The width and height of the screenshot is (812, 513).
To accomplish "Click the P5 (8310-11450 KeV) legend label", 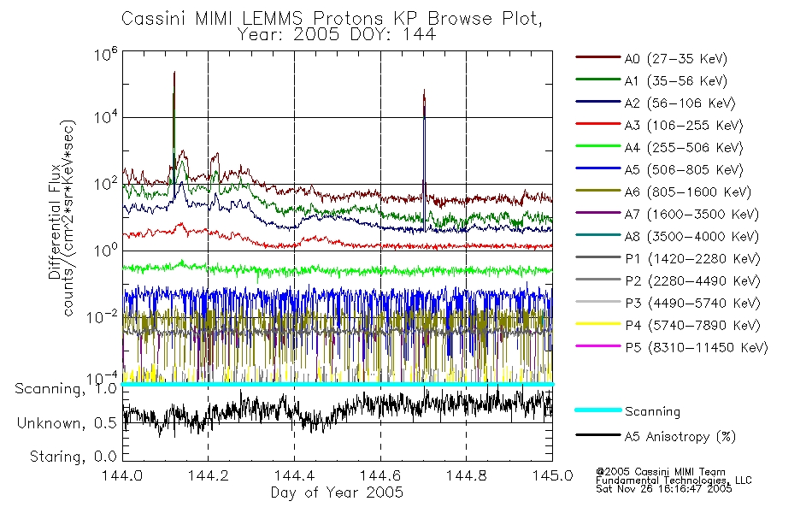I will pyautogui.click(x=697, y=348).
